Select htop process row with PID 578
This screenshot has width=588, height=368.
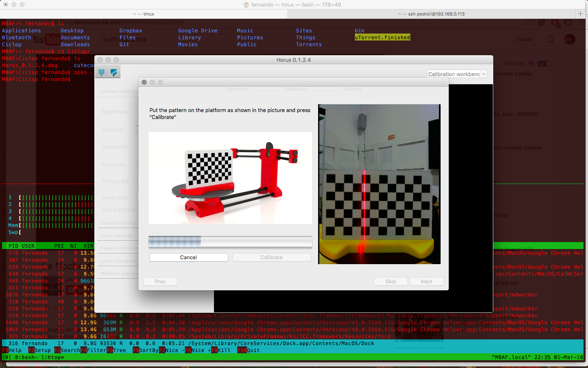(x=293, y=253)
